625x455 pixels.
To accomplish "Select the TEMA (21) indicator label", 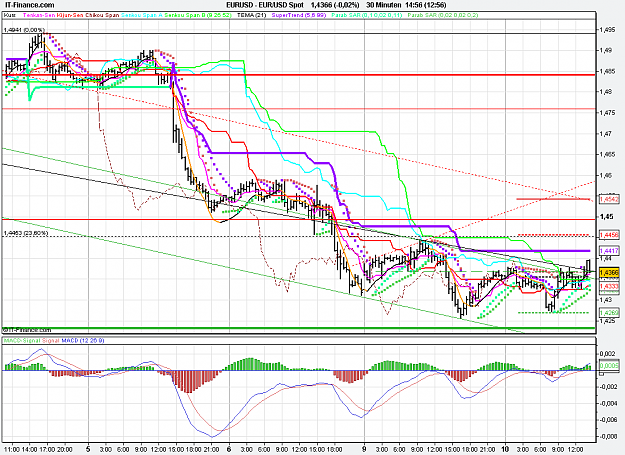I will pyautogui.click(x=251, y=15).
